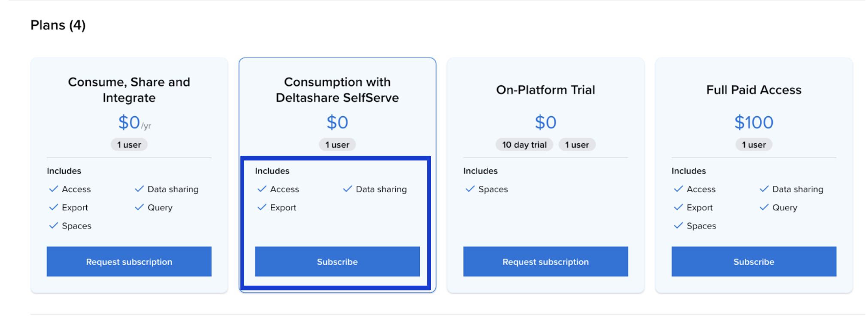Click Export checkmark in Deltashare SelfServe plan

coord(262,208)
